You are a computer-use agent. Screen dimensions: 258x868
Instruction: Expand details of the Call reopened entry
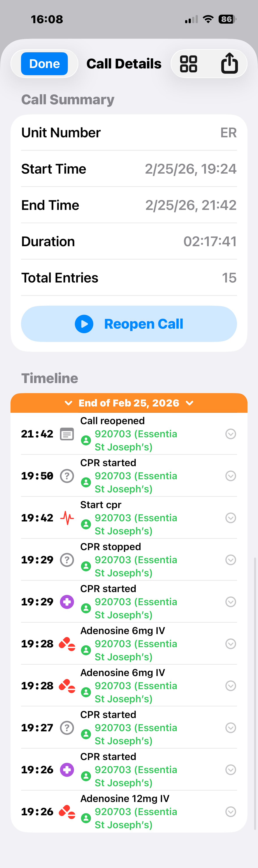pos(231,434)
